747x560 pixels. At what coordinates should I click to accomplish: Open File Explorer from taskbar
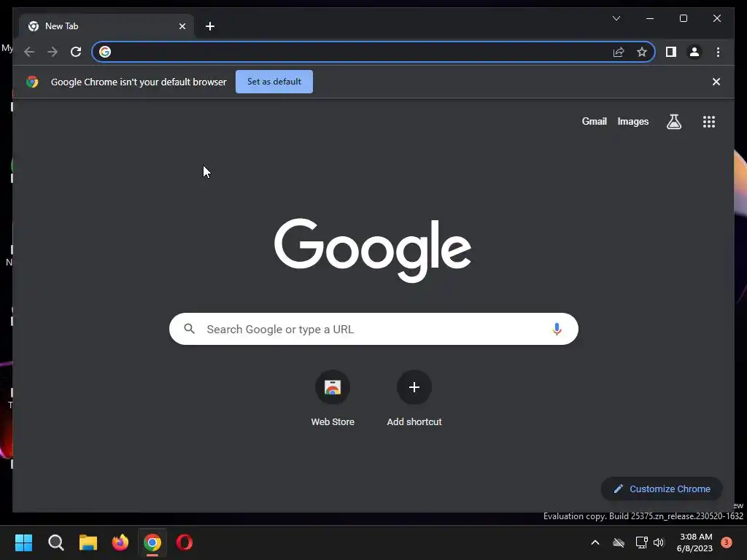click(88, 542)
